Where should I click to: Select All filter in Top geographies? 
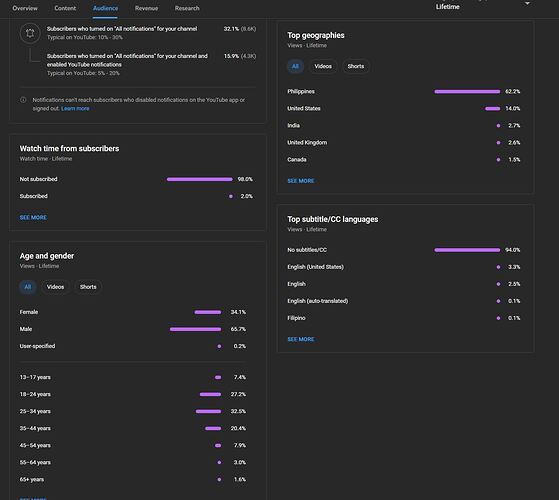(295, 66)
